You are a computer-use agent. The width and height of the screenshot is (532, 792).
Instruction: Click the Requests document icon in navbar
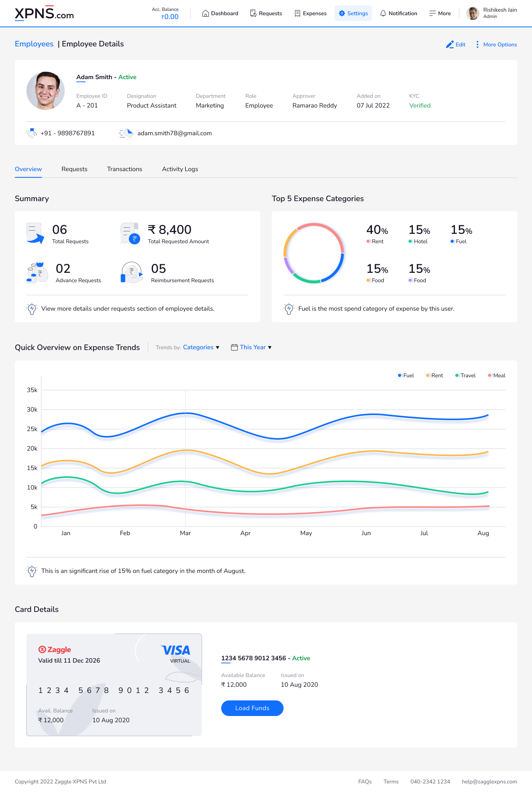click(x=253, y=13)
